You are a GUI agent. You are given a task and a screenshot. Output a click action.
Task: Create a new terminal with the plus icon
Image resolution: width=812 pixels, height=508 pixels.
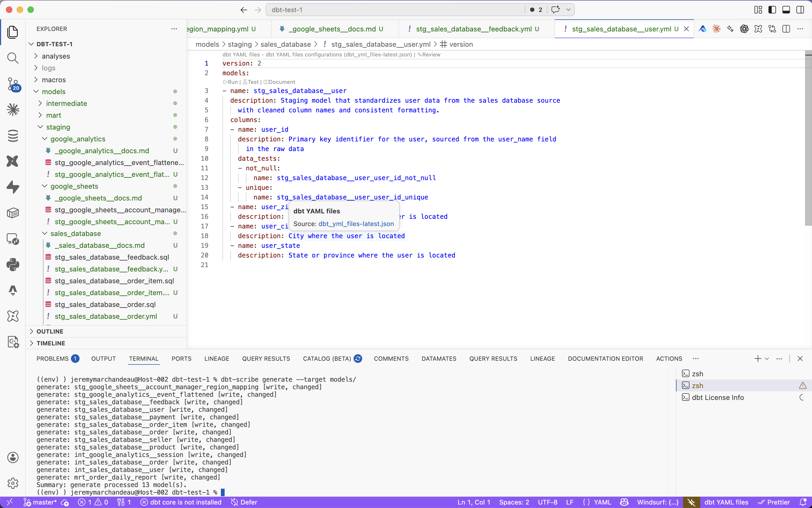[758, 359]
